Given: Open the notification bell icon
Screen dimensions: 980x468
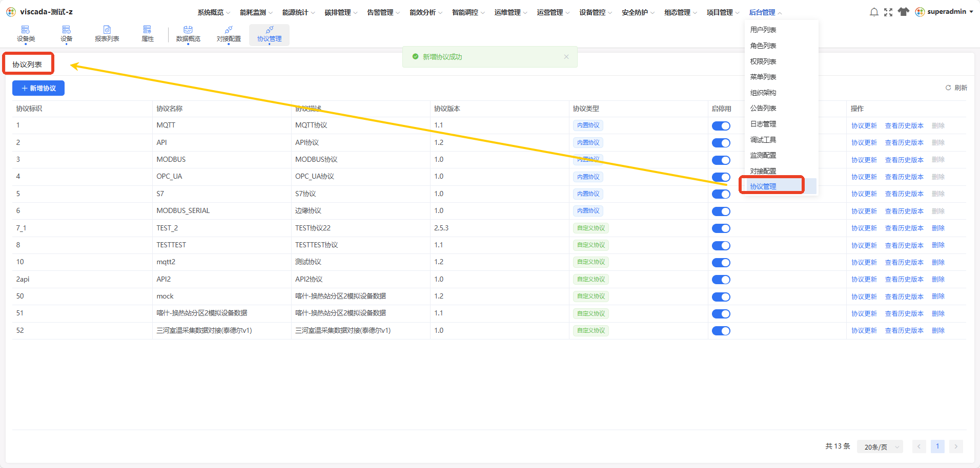Looking at the screenshot, I should click(874, 12).
